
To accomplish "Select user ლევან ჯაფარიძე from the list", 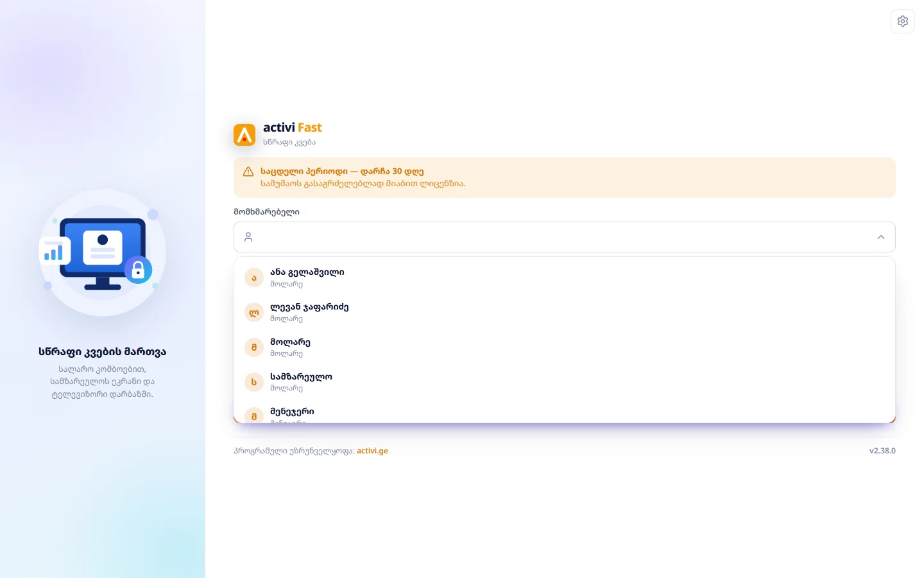I will point(565,312).
